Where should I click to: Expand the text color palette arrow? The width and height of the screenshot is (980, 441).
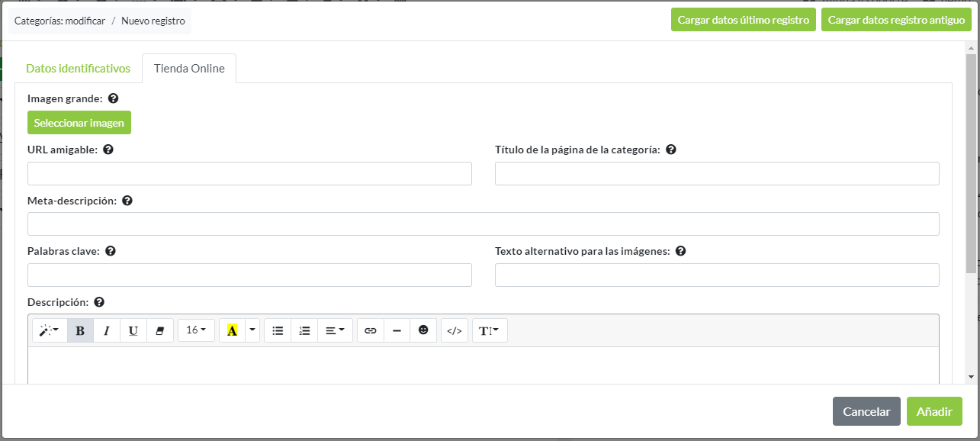(252, 330)
